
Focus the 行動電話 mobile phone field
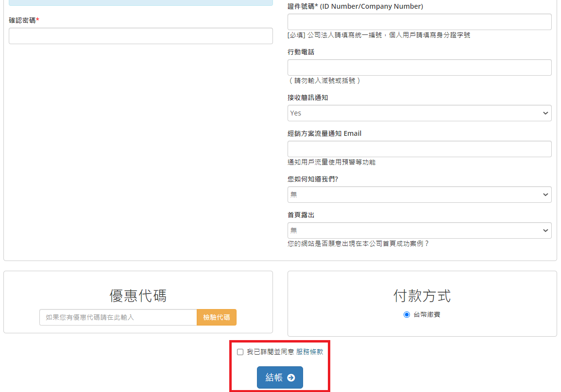[419, 67]
